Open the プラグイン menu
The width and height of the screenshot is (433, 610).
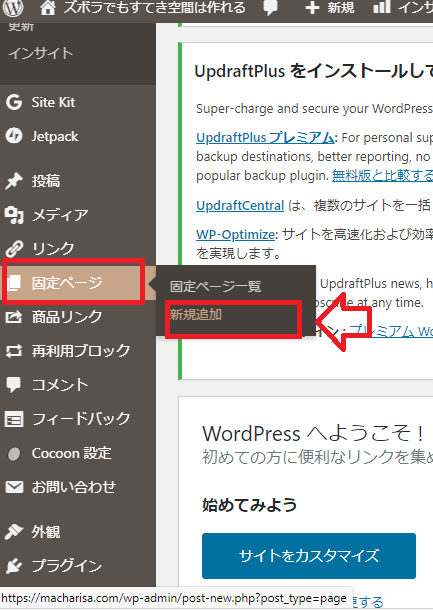pyautogui.click(x=67, y=566)
